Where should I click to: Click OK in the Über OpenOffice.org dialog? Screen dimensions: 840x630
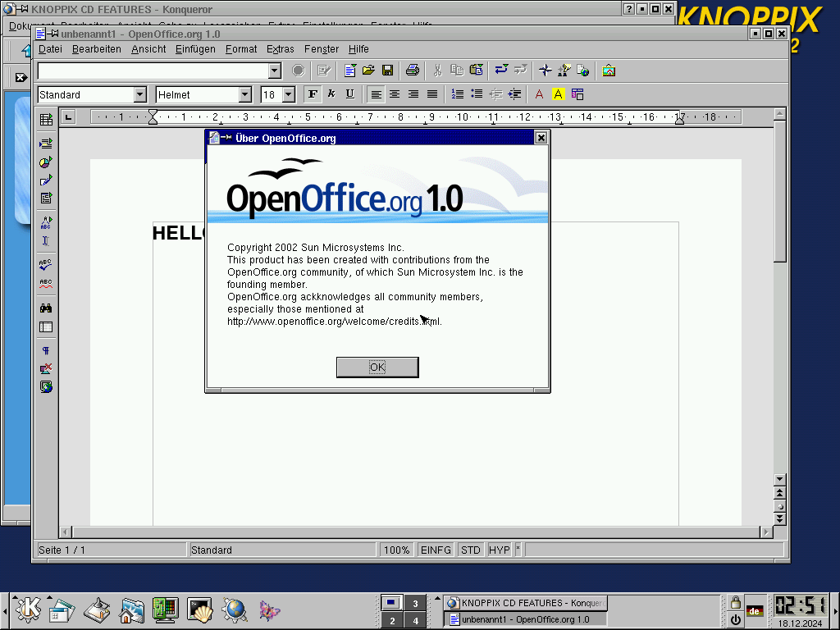click(x=377, y=367)
